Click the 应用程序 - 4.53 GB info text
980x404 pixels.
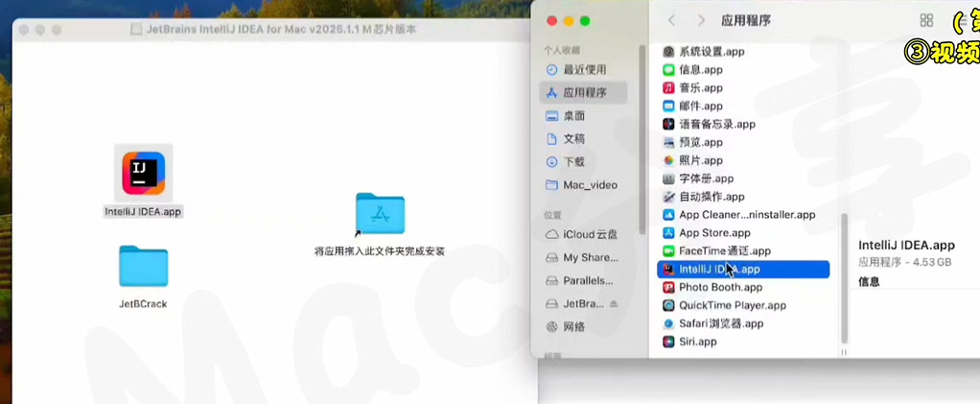click(905, 262)
